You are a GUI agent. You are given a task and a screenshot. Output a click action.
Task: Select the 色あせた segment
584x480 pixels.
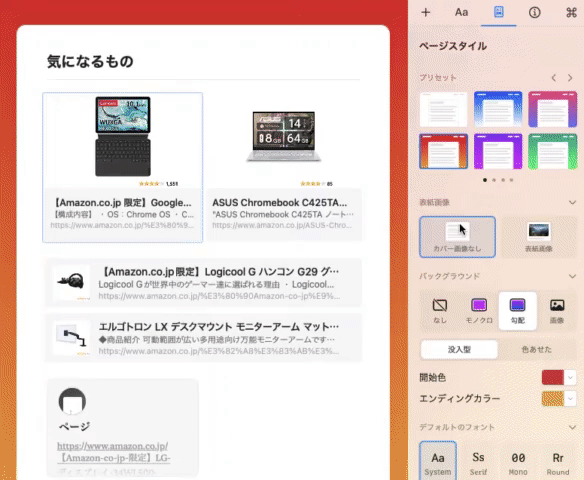pos(536,349)
